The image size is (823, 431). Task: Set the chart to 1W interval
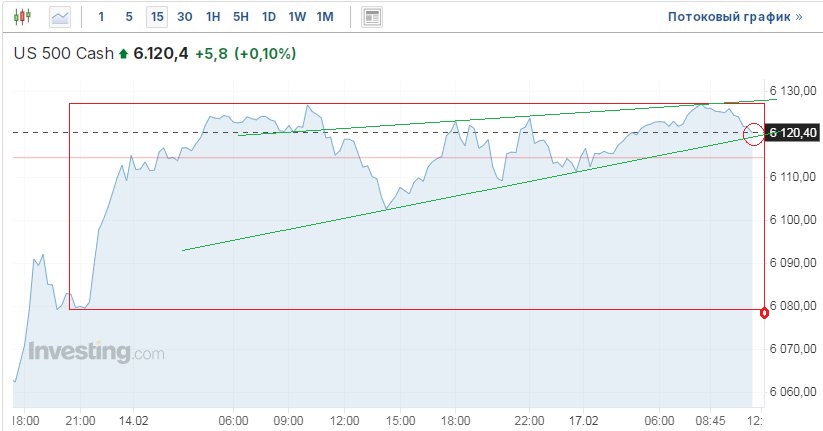(x=297, y=17)
